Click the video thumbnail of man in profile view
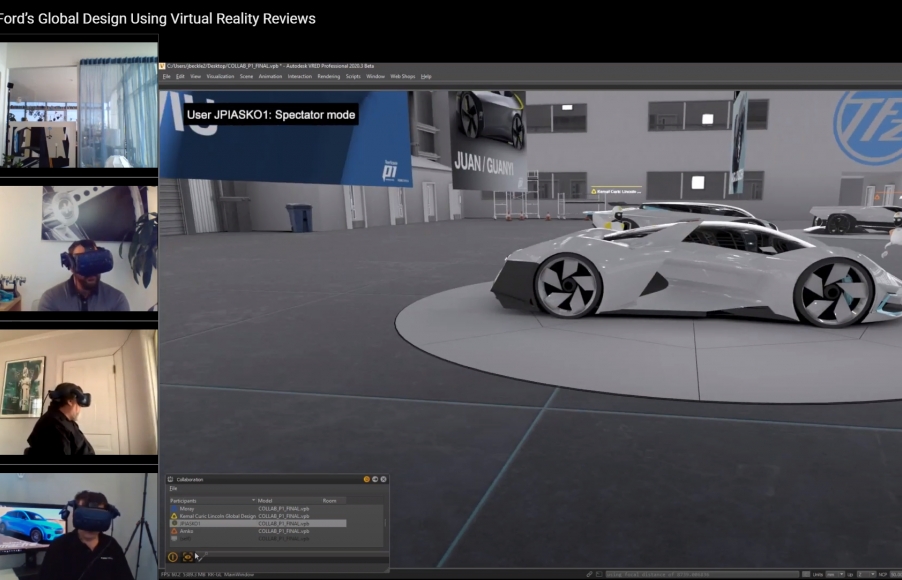This screenshot has height=580, width=902. [79, 392]
